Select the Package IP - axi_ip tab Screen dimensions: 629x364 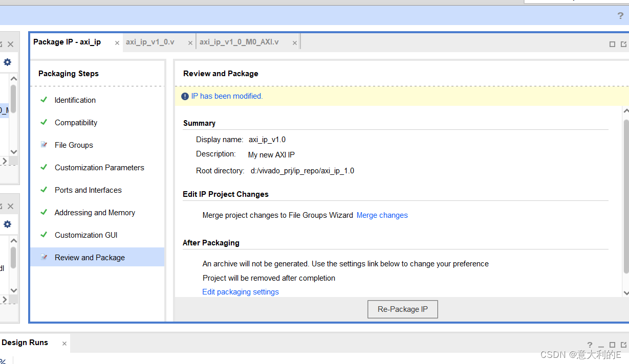[x=67, y=42]
